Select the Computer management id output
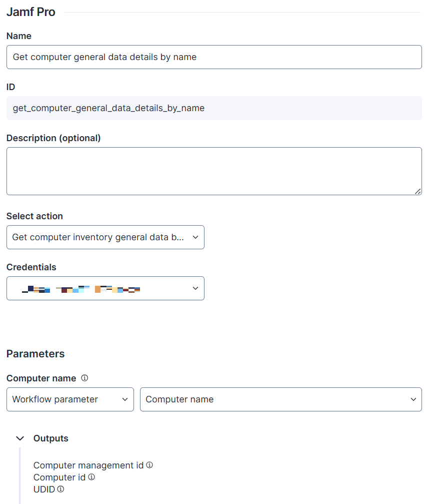Screen dimensions: 429x504 click(x=88, y=465)
